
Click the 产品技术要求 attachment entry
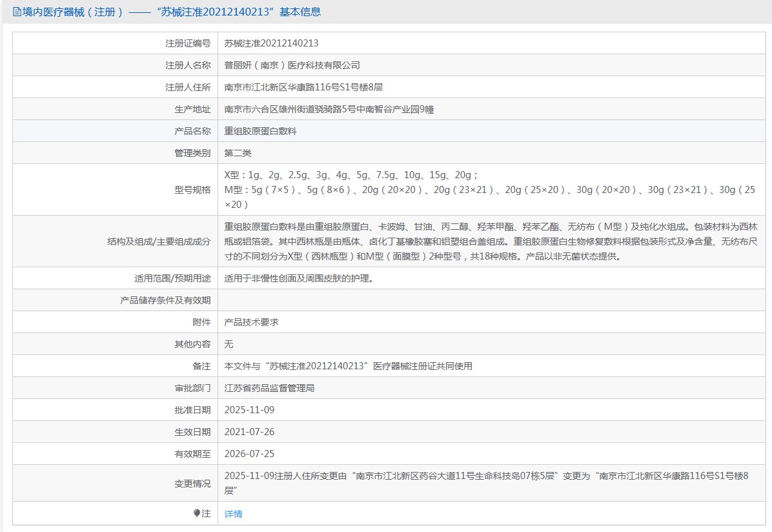(251, 322)
